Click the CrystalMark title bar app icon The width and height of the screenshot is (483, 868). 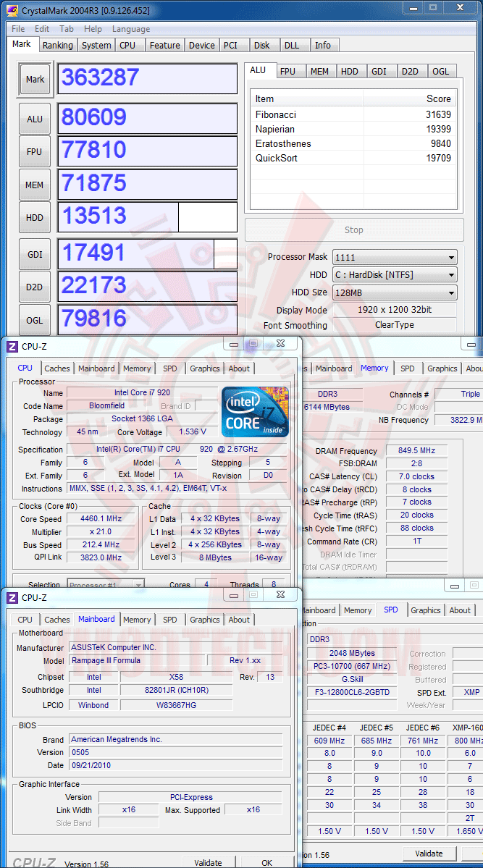click(12, 11)
